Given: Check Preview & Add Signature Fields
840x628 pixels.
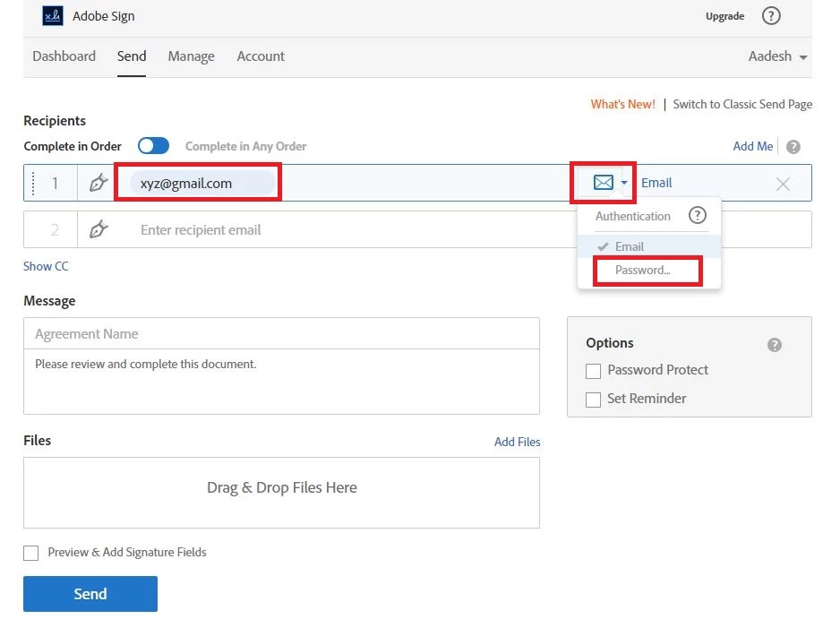Looking at the screenshot, I should (x=31, y=553).
